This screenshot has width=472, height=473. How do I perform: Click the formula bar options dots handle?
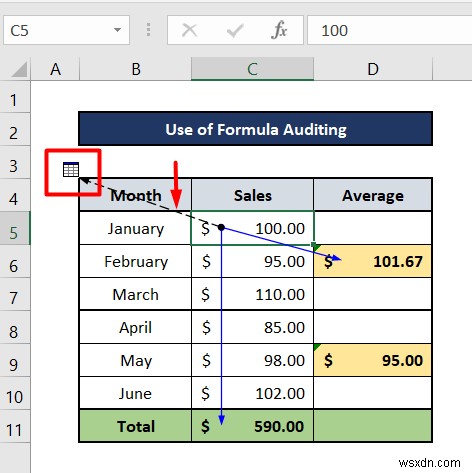point(149,30)
